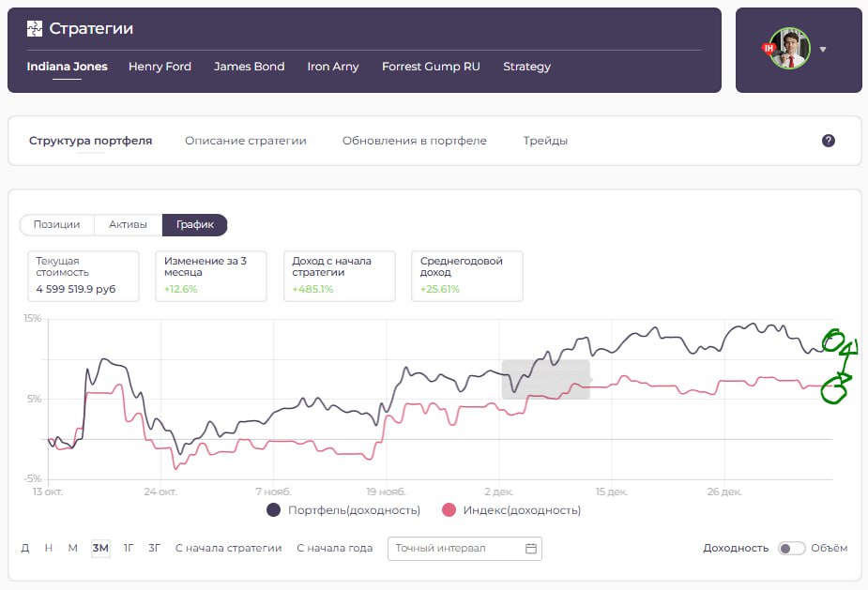The width and height of the screenshot is (868, 590).
Task: Click the С начала стратегии link
Action: [228, 549]
